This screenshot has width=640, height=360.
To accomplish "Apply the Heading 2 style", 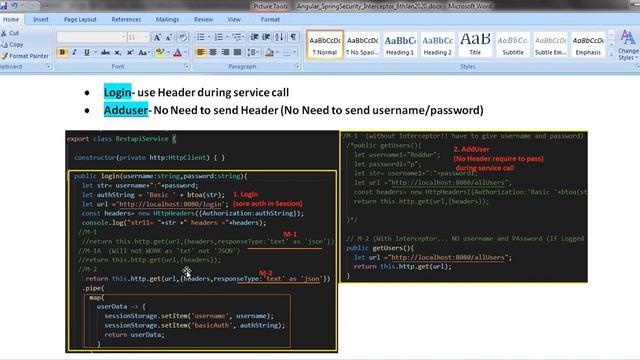I will click(x=438, y=44).
